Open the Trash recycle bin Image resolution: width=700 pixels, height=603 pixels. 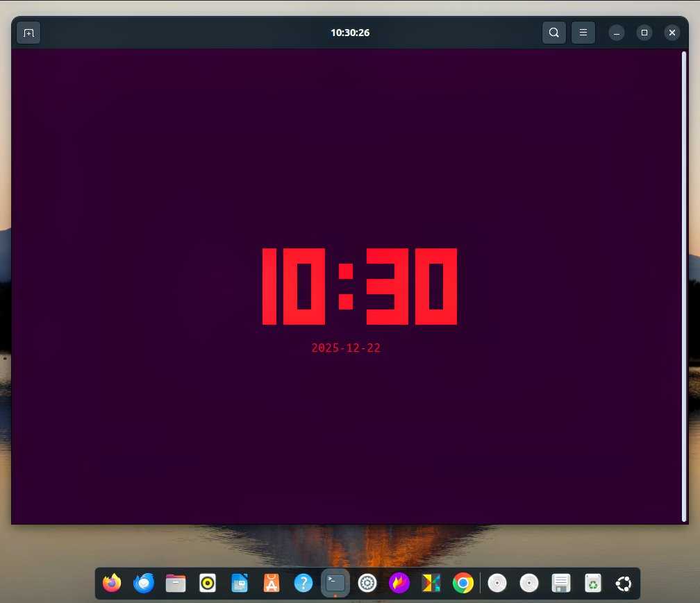pyautogui.click(x=593, y=583)
